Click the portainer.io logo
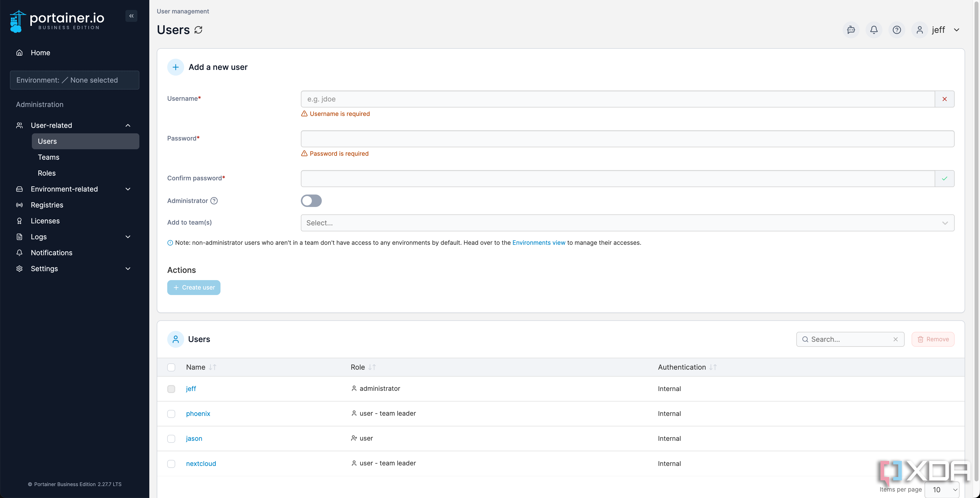Viewport: 980px width, 498px height. coord(57,21)
